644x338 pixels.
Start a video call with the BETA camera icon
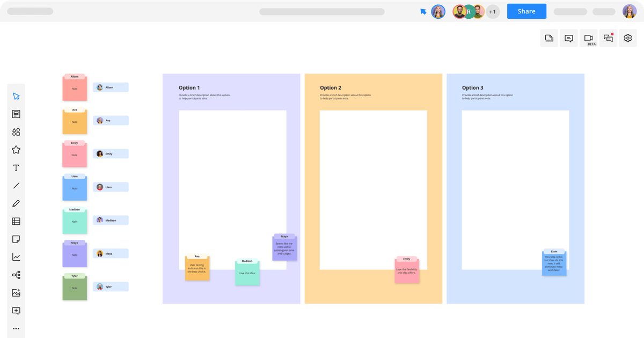click(x=588, y=38)
